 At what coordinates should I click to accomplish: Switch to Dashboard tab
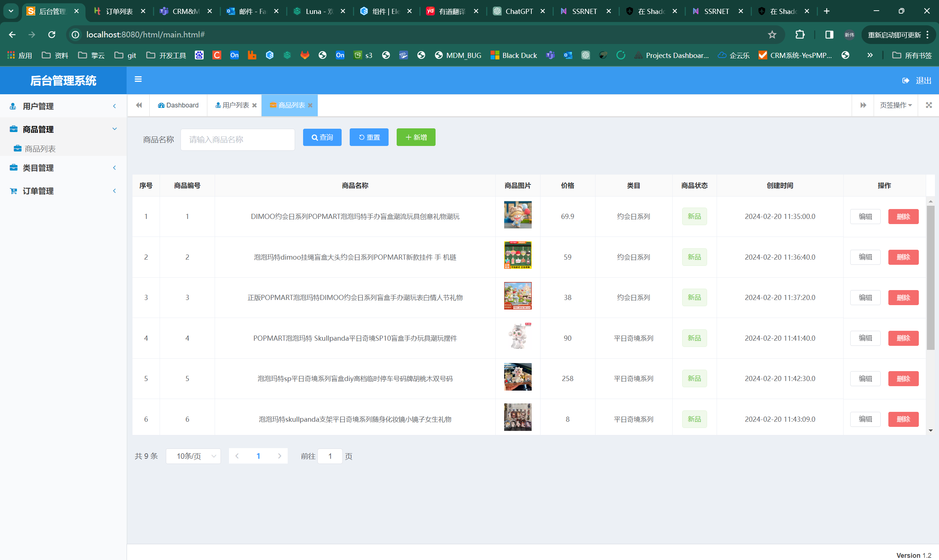pyautogui.click(x=178, y=105)
